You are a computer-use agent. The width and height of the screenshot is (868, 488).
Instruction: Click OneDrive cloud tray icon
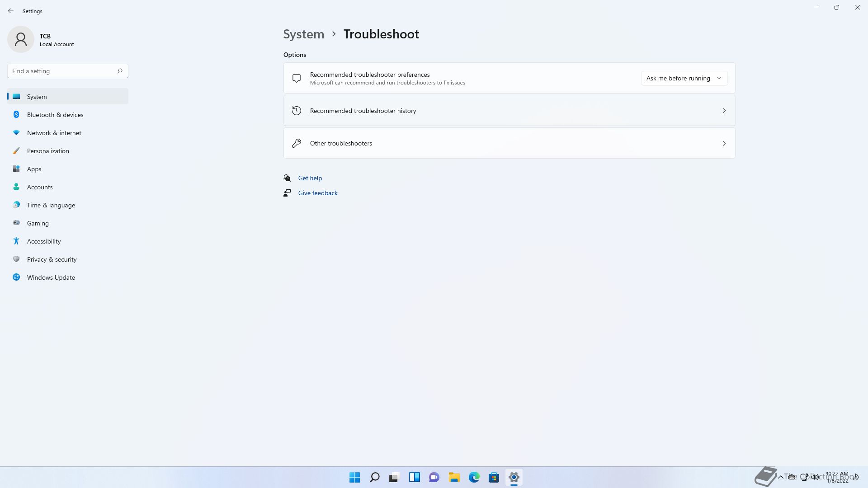(x=792, y=477)
